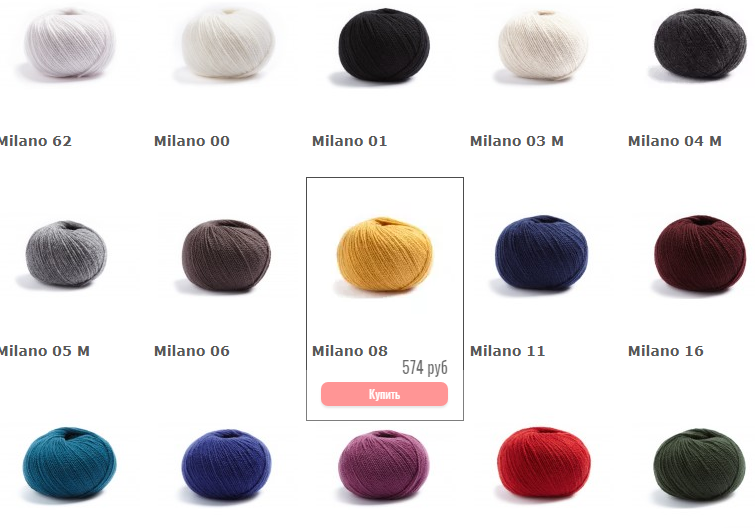The height and width of the screenshot is (528, 755).
Task: Select the yellow Milano 08 yarn image
Action: click(x=384, y=254)
